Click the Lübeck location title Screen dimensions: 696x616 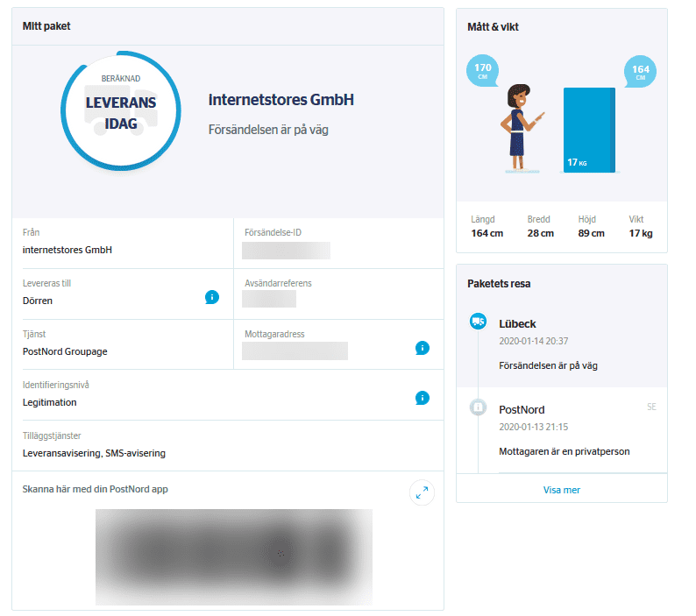click(x=517, y=324)
